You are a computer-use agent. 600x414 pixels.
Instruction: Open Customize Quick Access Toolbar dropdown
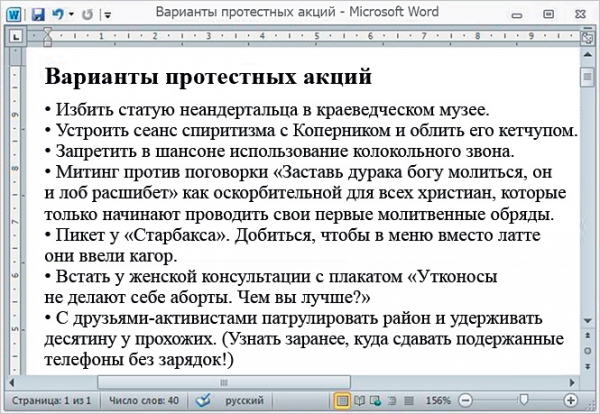coord(108,17)
